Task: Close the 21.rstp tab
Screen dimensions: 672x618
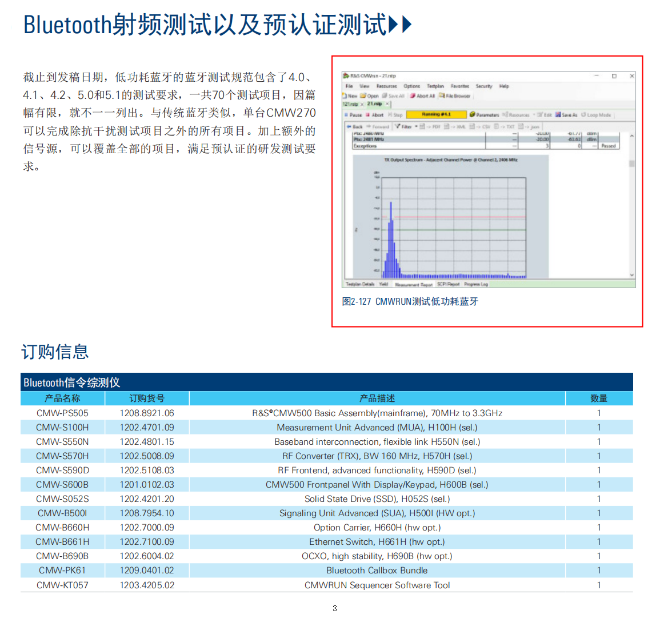Action: 387,104
